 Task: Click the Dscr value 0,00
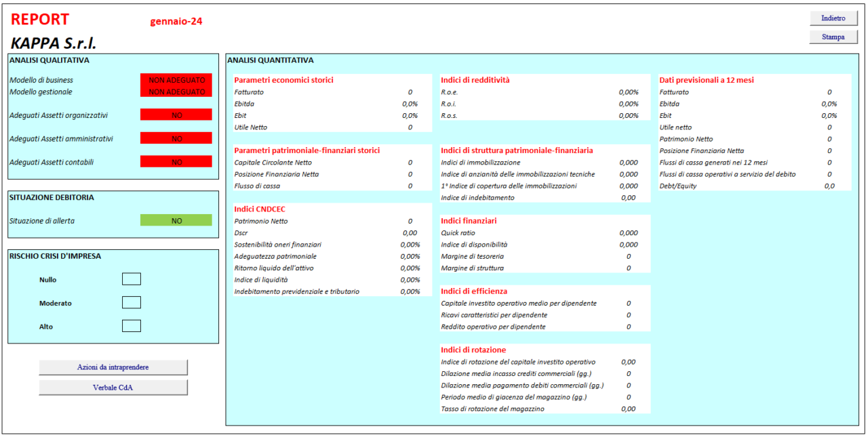click(410, 232)
